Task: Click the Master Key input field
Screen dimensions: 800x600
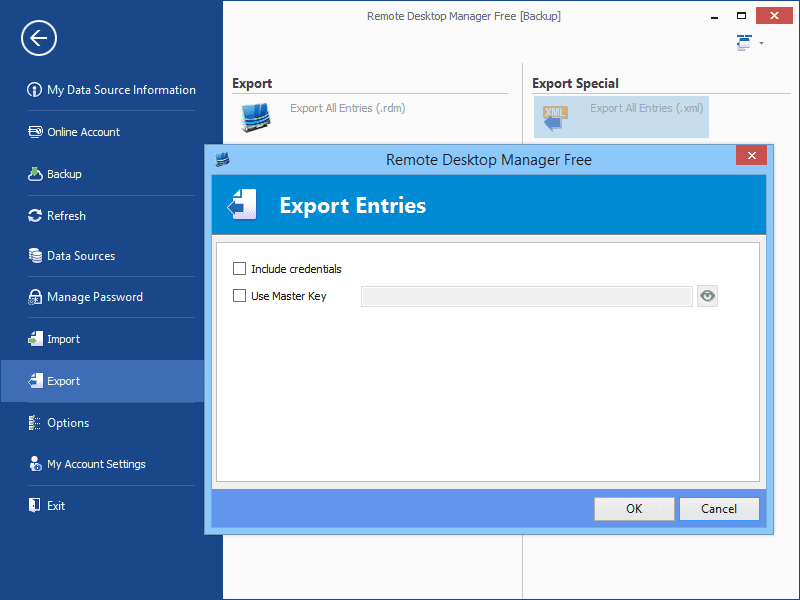Action: (x=527, y=296)
